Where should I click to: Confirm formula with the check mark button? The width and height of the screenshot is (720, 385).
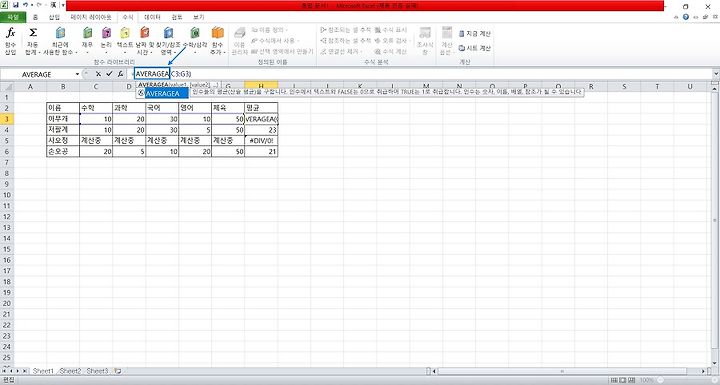point(109,74)
